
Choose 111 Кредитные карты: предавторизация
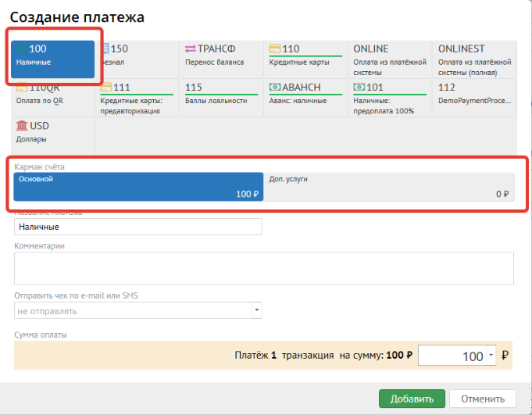(137, 98)
